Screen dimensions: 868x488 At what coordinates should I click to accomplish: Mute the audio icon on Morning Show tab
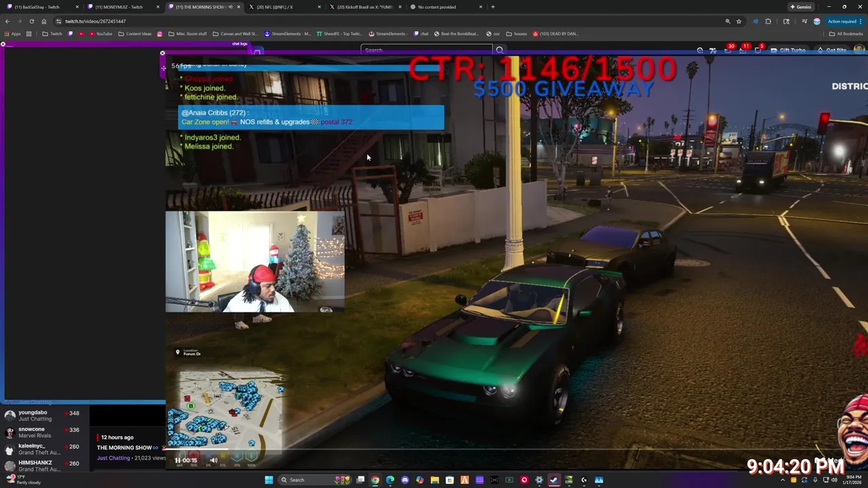tap(230, 7)
